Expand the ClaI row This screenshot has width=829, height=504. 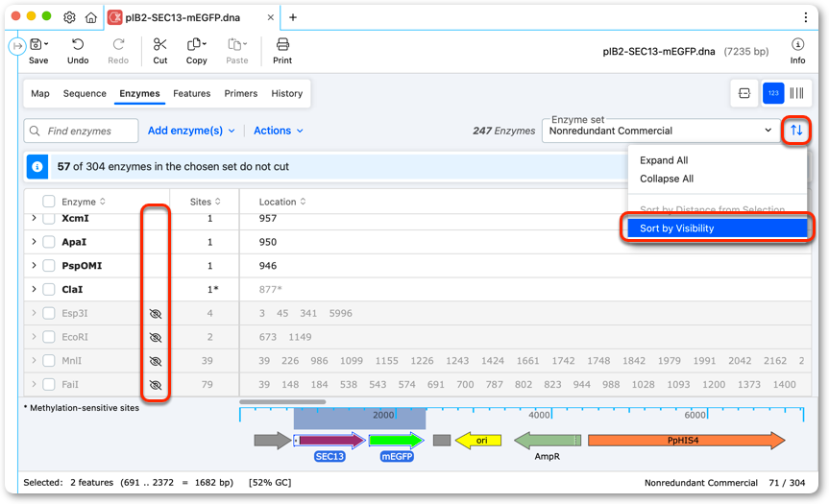(x=34, y=289)
